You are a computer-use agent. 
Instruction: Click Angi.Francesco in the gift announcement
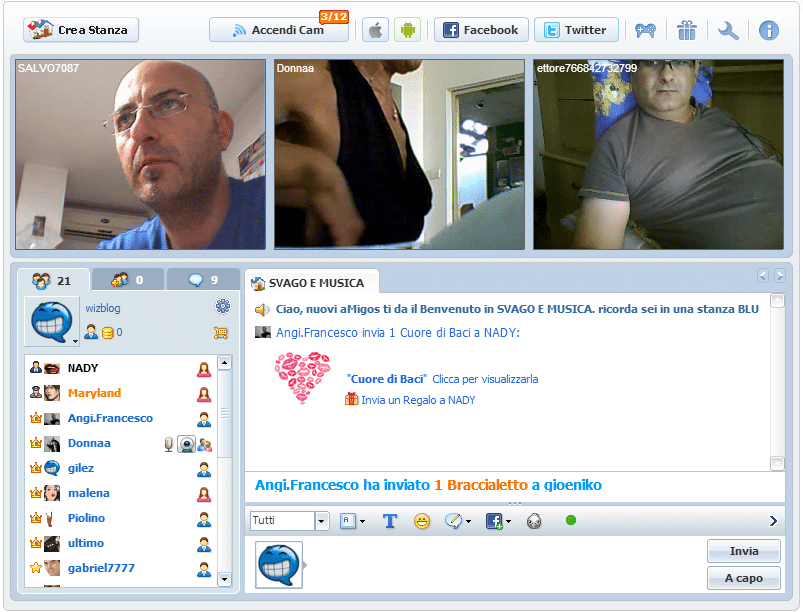pos(307,485)
